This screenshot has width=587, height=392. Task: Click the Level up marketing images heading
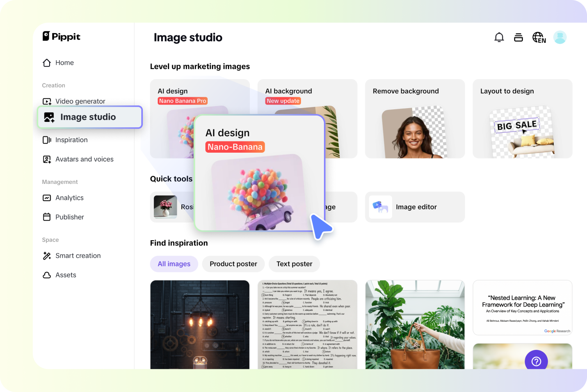coord(200,66)
